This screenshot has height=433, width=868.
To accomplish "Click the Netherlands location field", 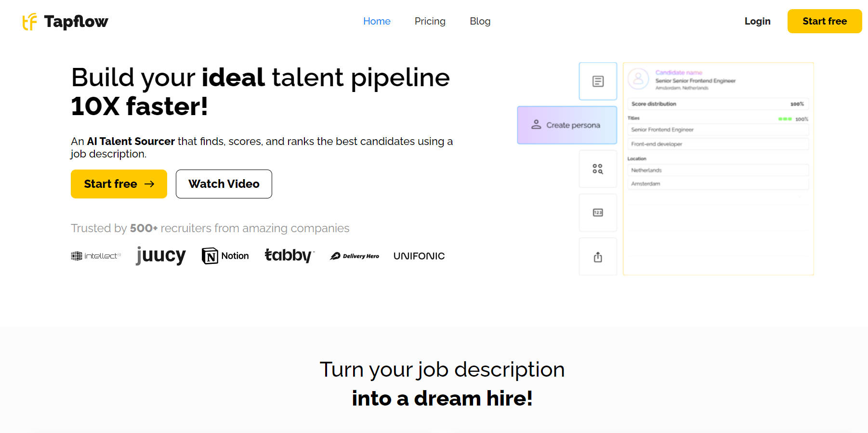I will pyautogui.click(x=717, y=170).
